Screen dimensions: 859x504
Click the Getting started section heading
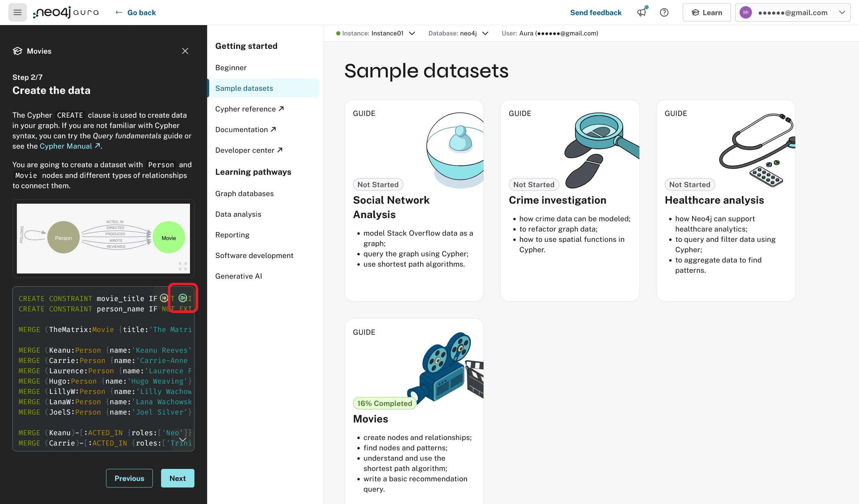[246, 46]
